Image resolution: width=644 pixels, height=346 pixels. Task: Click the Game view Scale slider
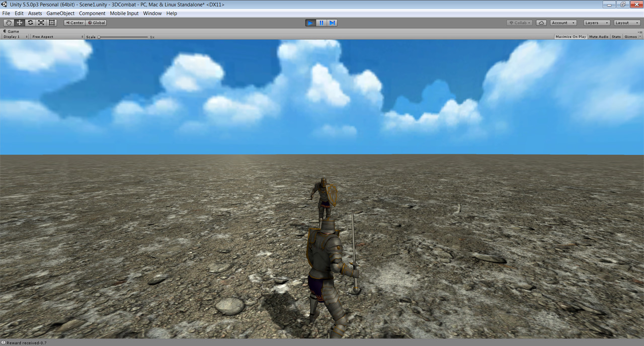[x=123, y=37]
